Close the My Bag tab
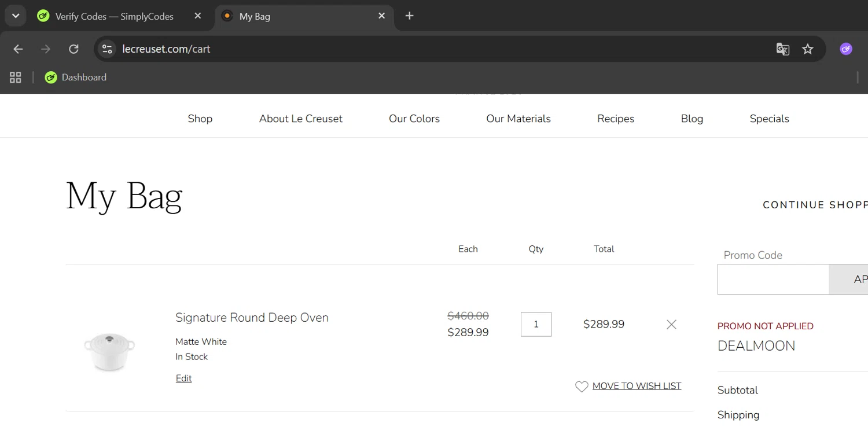This screenshot has width=868, height=434. 382,16
